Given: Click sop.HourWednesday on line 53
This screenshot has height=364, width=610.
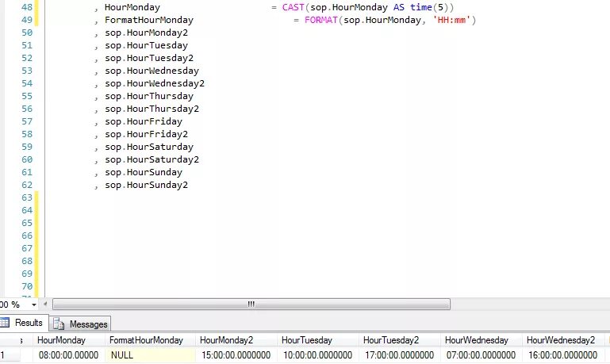Looking at the screenshot, I should (152, 71).
